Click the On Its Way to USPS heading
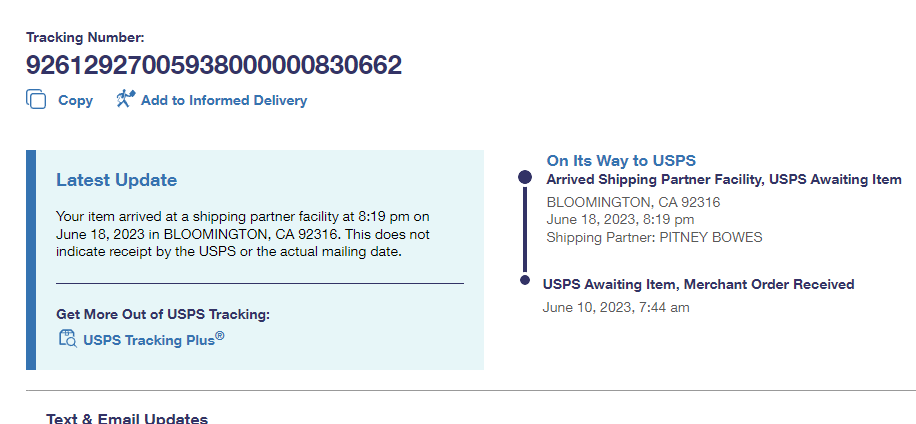The height and width of the screenshot is (424, 916). pos(620,160)
